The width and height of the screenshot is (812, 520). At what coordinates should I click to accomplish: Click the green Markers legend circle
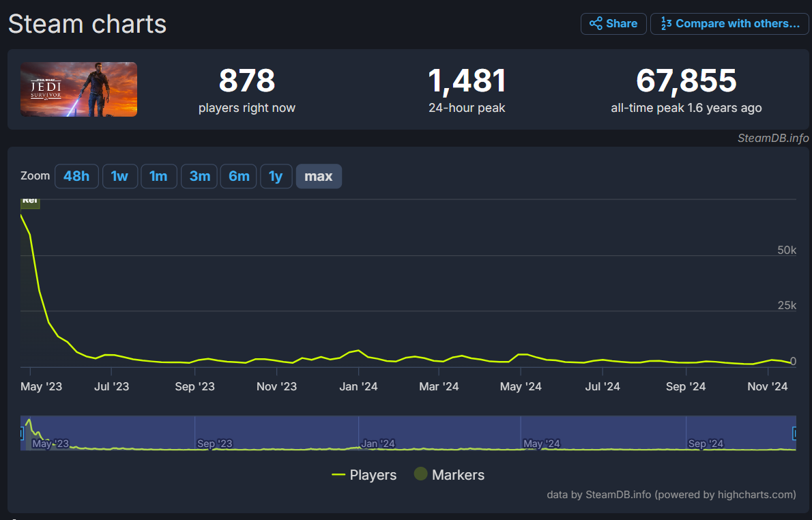[421, 474]
